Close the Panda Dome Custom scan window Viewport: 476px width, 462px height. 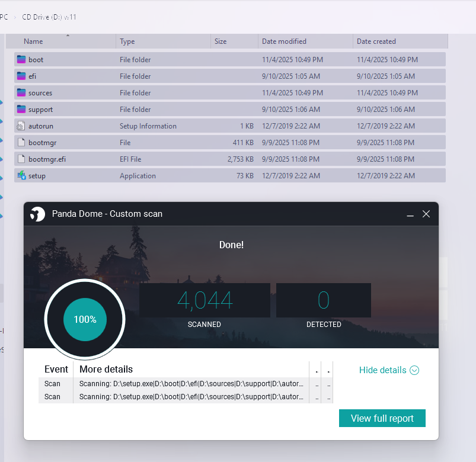(426, 214)
